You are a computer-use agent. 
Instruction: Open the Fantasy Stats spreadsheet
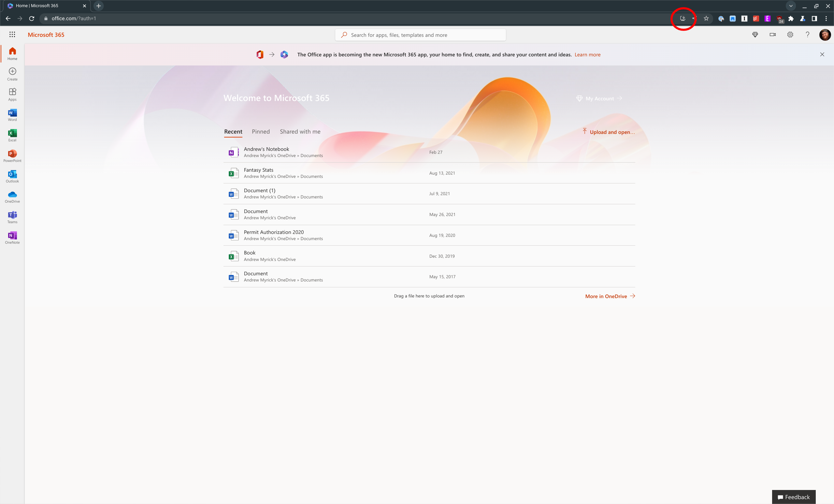429,173
